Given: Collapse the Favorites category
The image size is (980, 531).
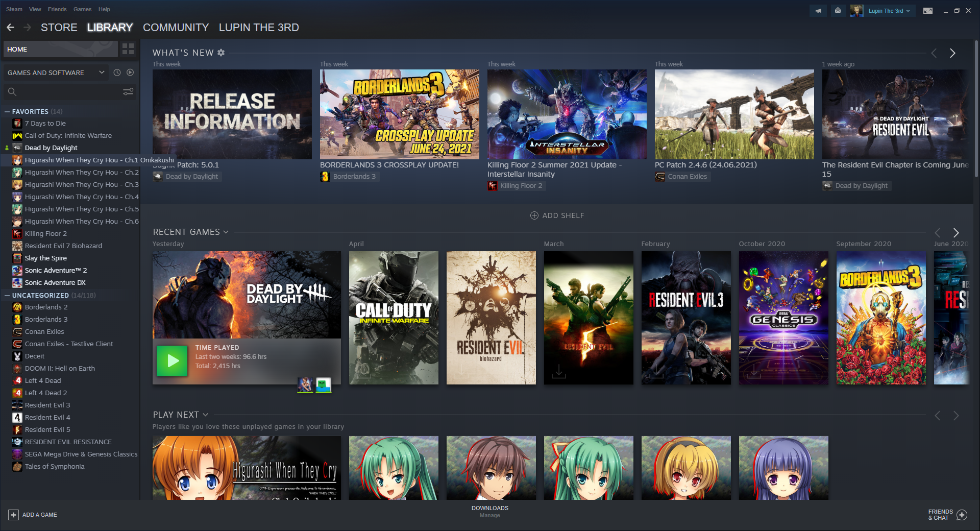Looking at the screenshot, I should click(7, 111).
